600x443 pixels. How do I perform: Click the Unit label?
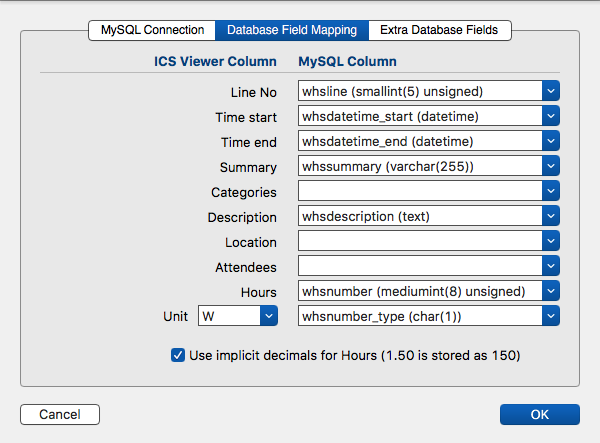coord(176,316)
